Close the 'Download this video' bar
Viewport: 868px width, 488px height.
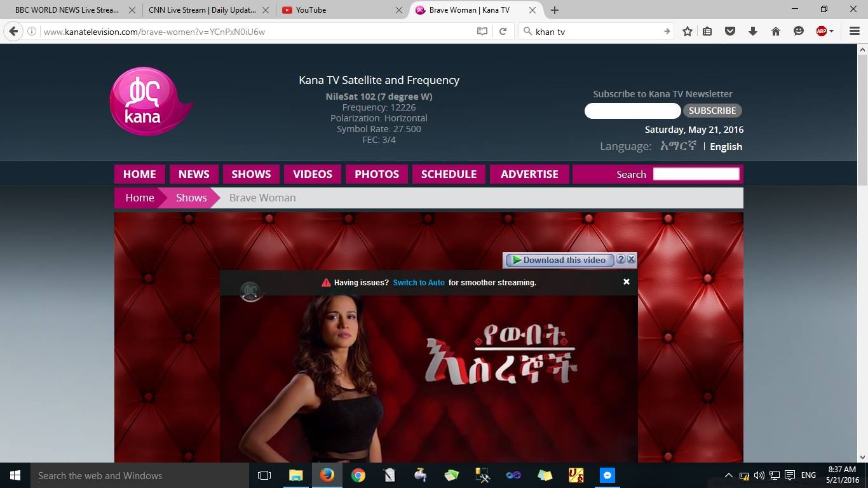(631, 259)
